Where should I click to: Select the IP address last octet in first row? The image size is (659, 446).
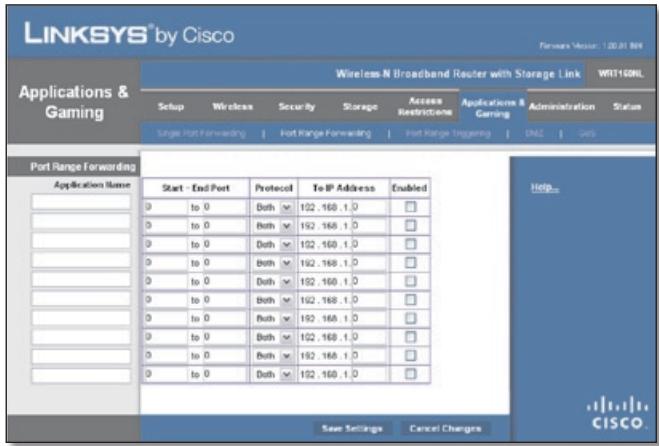[369, 207]
